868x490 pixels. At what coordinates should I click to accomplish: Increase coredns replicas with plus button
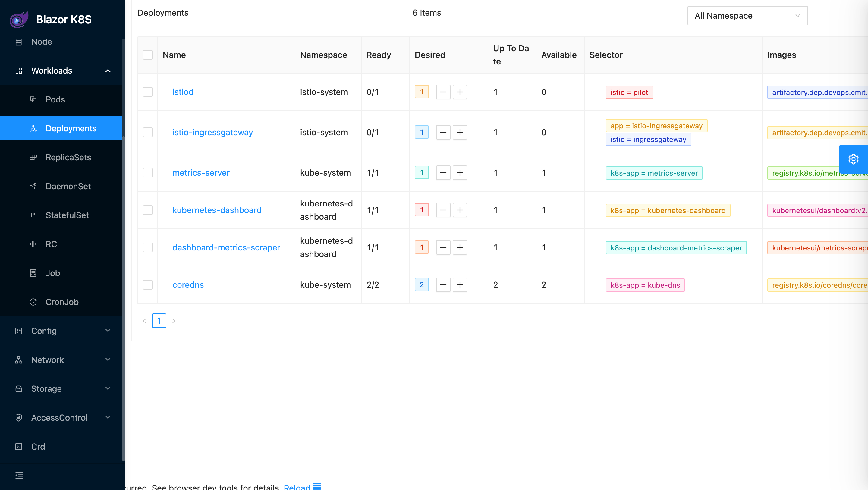tap(460, 285)
